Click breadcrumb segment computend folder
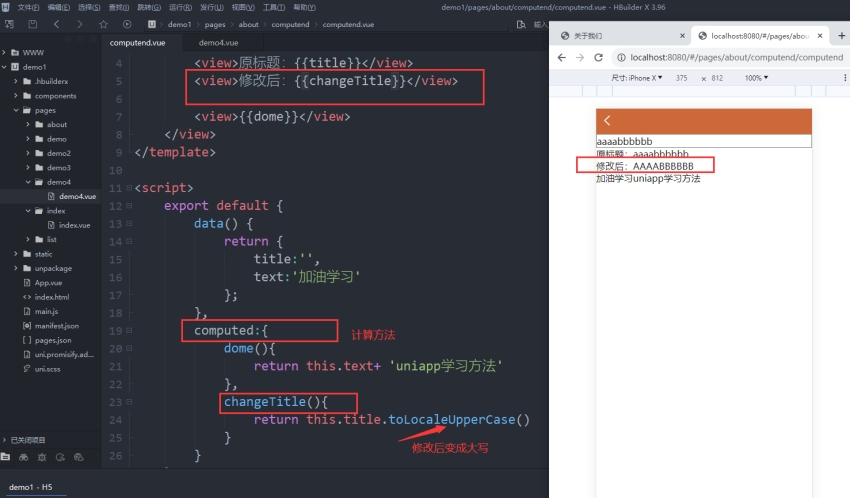Image resolution: width=850 pixels, height=498 pixels. [x=290, y=24]
